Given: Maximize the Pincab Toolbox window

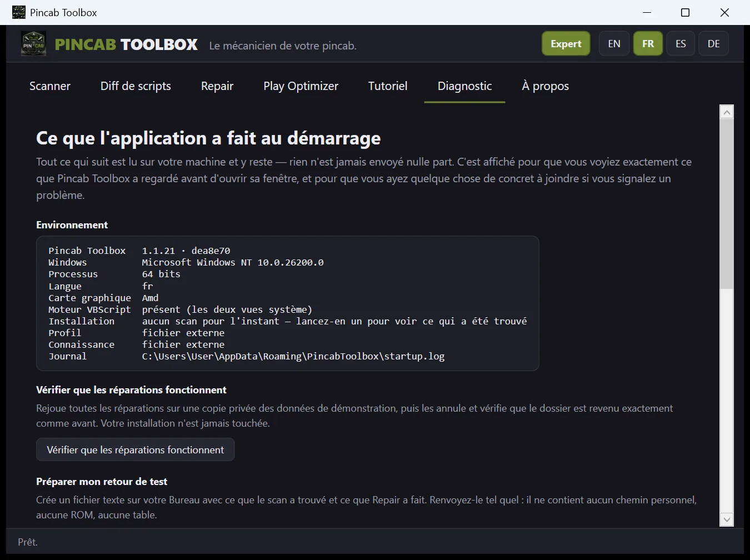Looking at the screenshot, I should 686,12.
